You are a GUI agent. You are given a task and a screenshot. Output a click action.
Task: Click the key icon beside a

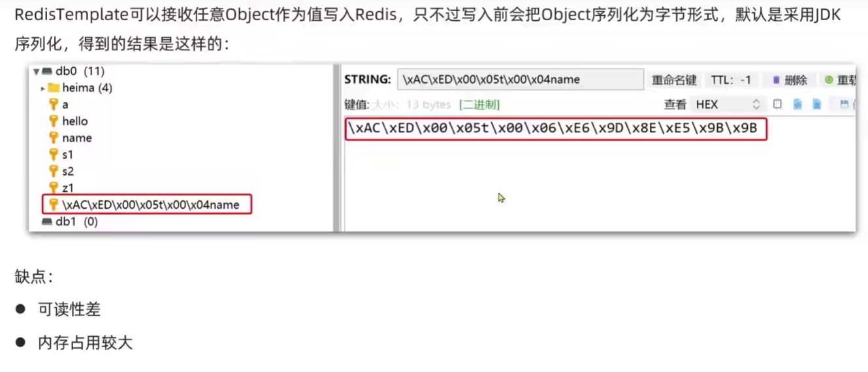click(54, 104)
